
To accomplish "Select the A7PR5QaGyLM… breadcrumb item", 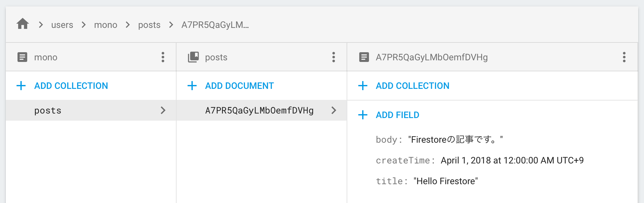I will pyautogui.click(x=215, y=25).
